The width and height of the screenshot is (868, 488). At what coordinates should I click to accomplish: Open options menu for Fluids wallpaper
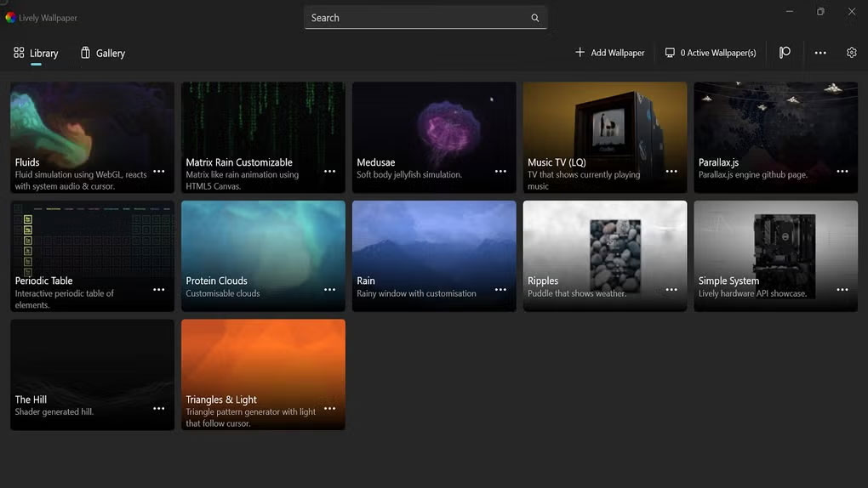[158, 171]
